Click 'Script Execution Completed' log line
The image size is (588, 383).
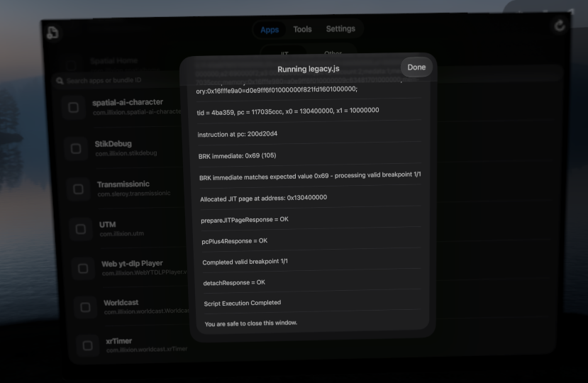[243, 303]
